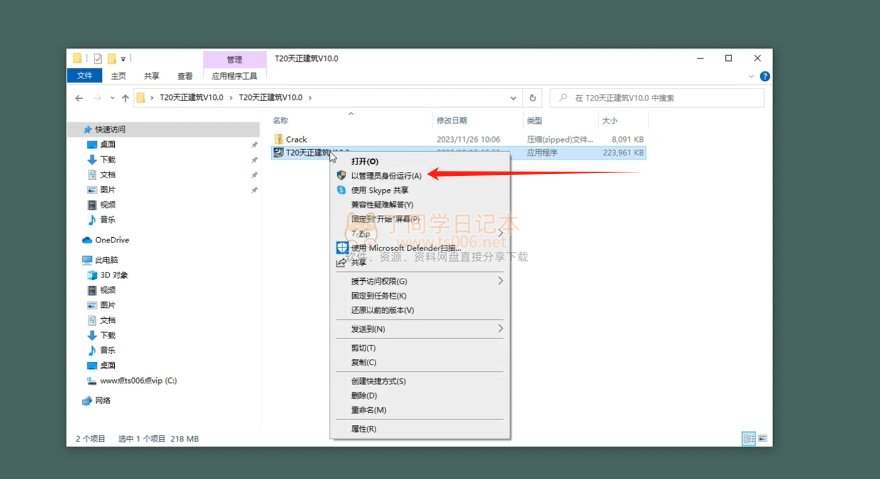
Task: Click the quick access new folder icon
Action: click(x=112, y=58)
